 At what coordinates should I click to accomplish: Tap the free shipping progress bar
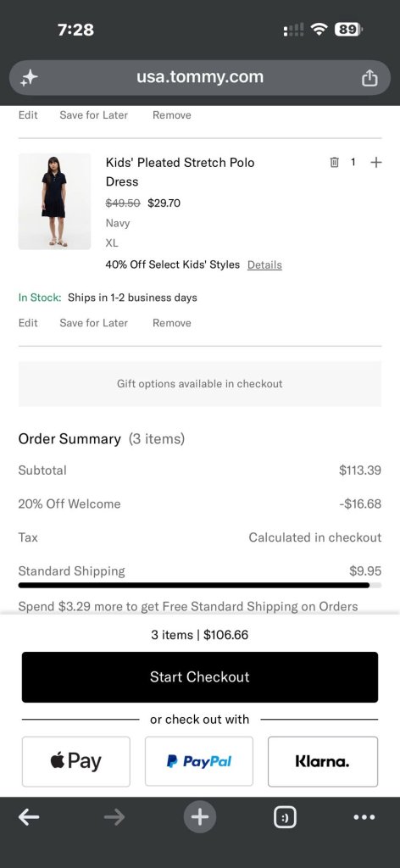tap(200, 585)
